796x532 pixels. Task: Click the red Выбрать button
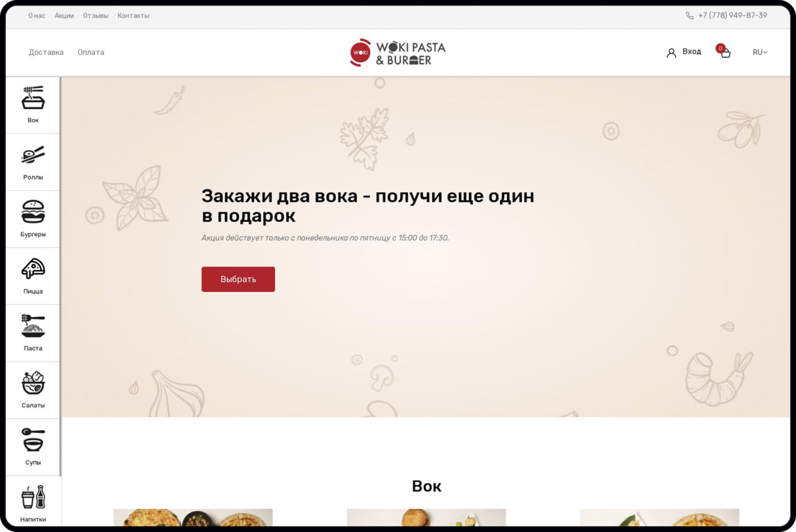tap(238, 279)
